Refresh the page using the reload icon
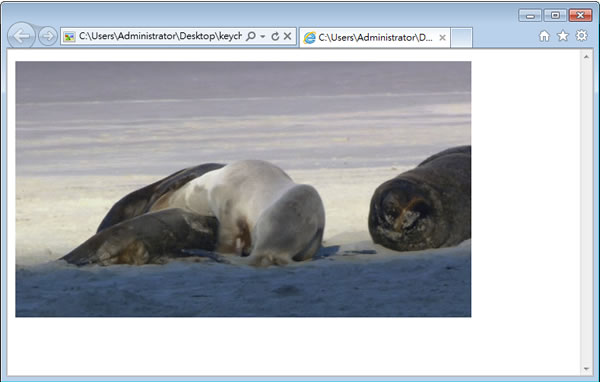The width and height of the screenshot is (600, 382). pyautogui.click(x=275, y=36)
